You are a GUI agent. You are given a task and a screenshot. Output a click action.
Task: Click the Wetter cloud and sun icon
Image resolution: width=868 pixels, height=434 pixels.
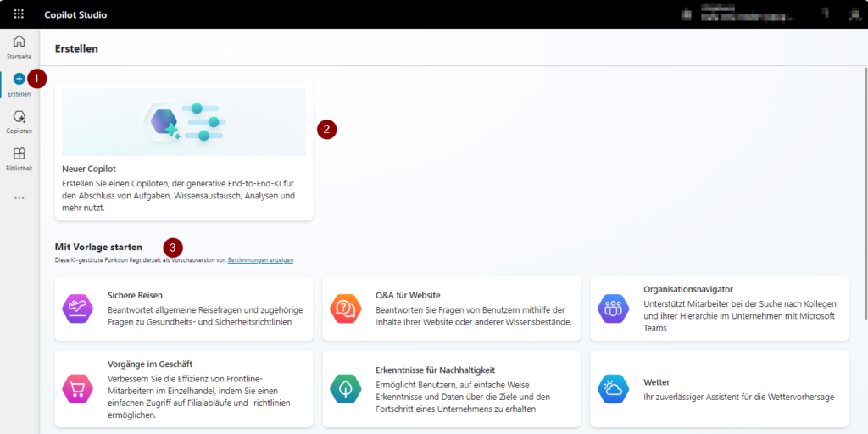[612, 388]
